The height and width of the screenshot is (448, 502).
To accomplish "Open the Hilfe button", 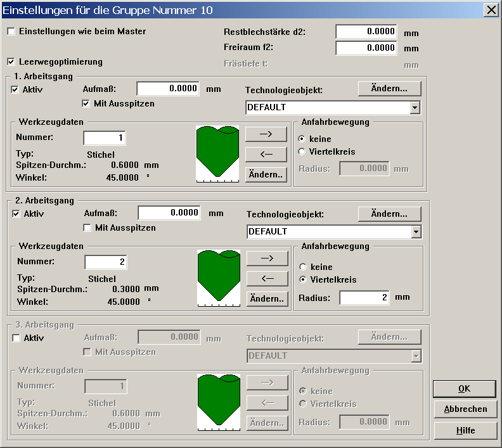I will click(465, 430).
